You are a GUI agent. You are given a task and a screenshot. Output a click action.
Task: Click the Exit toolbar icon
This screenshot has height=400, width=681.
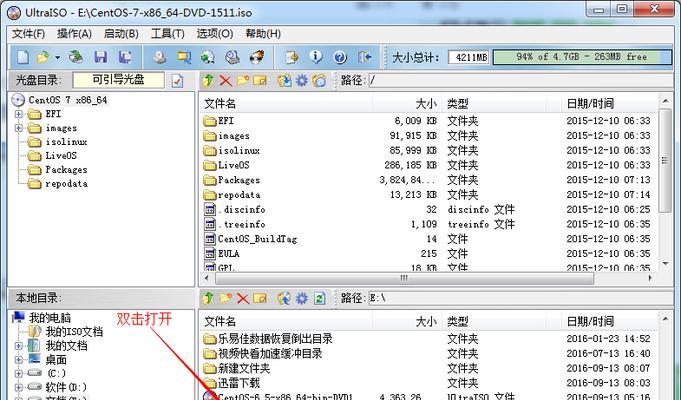coord(365,57)
